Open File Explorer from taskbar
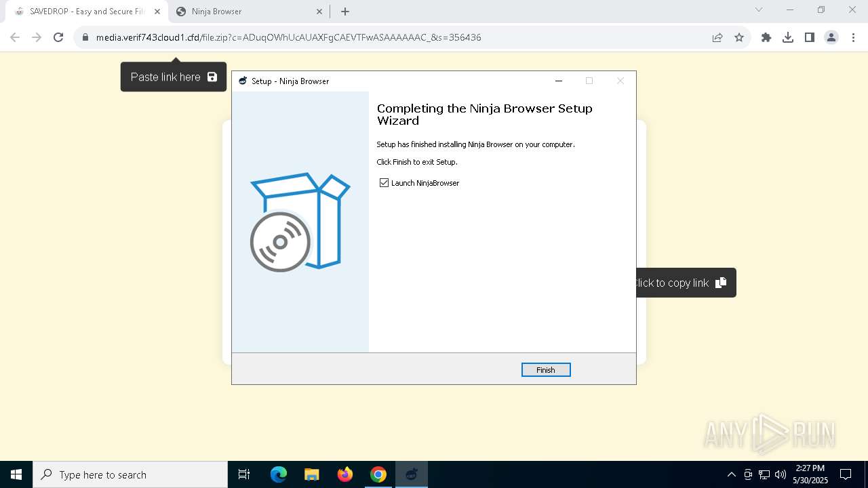Image resolution: width=868 pixels, height=488 pixels. [x=311, y=474]
